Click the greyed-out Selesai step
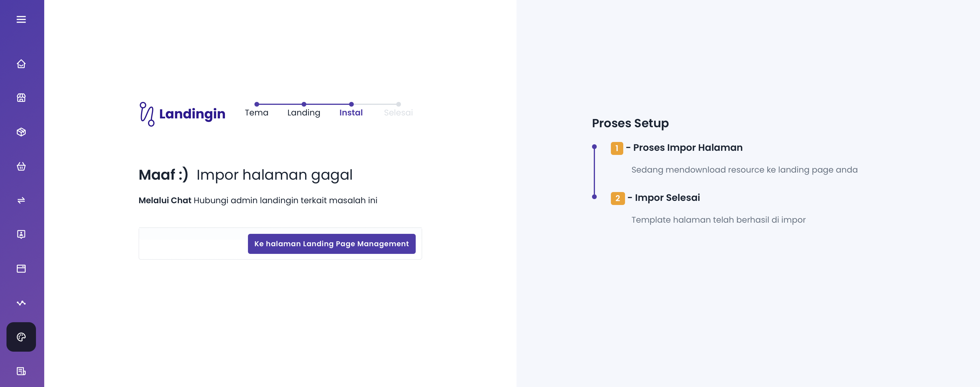This screenshot has height=387, width=980. tap(398, 113)
